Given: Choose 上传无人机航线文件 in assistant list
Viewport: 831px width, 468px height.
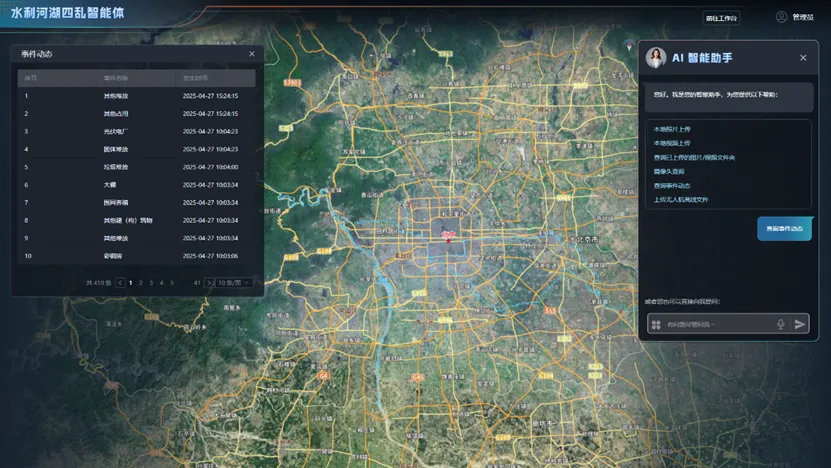Looking at the screenshot, I should pos(681,199).
